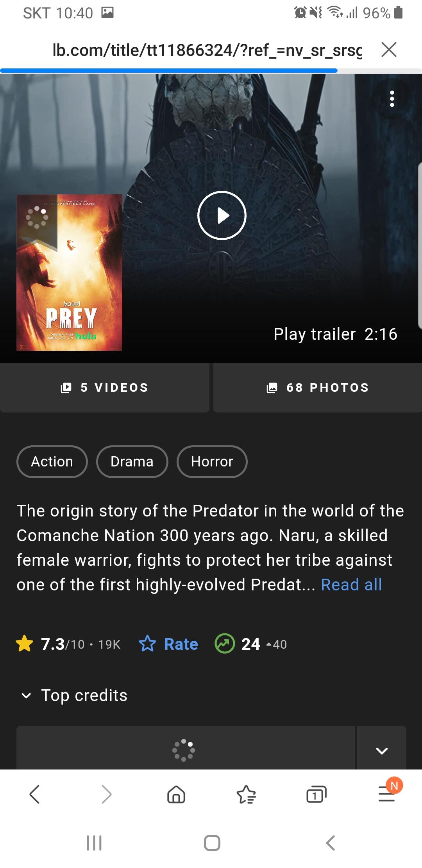Viewport: 422px width, 868px height.
Task: Open the 5 Videos gallery
Action: point(105,387)
